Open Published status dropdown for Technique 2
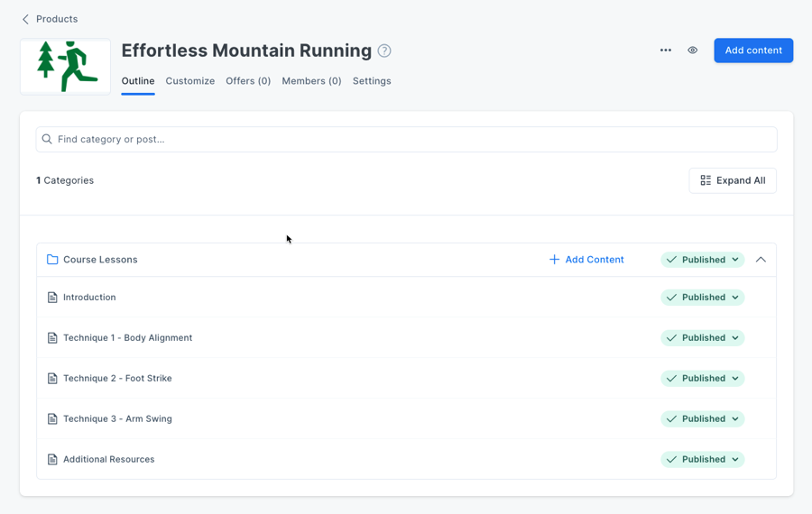 click(702, 379)
